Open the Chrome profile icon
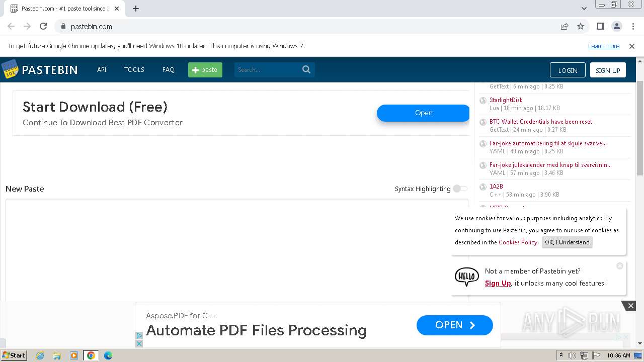The width and height of the screenshot is (644, 362). coord(616,27)
